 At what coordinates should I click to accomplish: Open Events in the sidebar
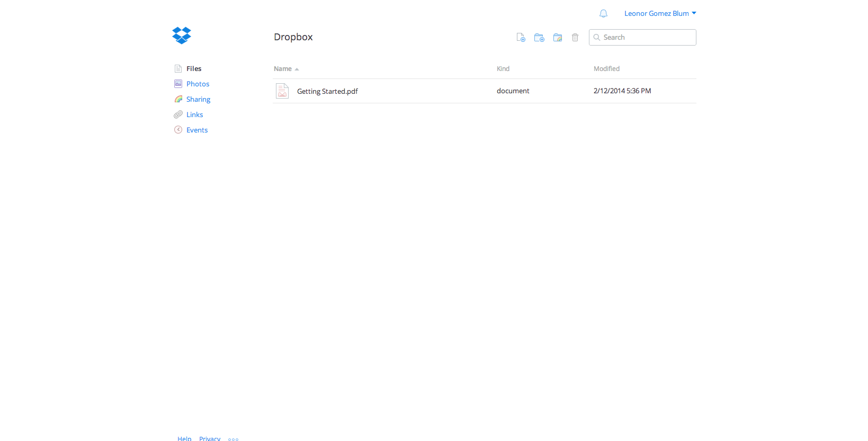tap(197, 130)
